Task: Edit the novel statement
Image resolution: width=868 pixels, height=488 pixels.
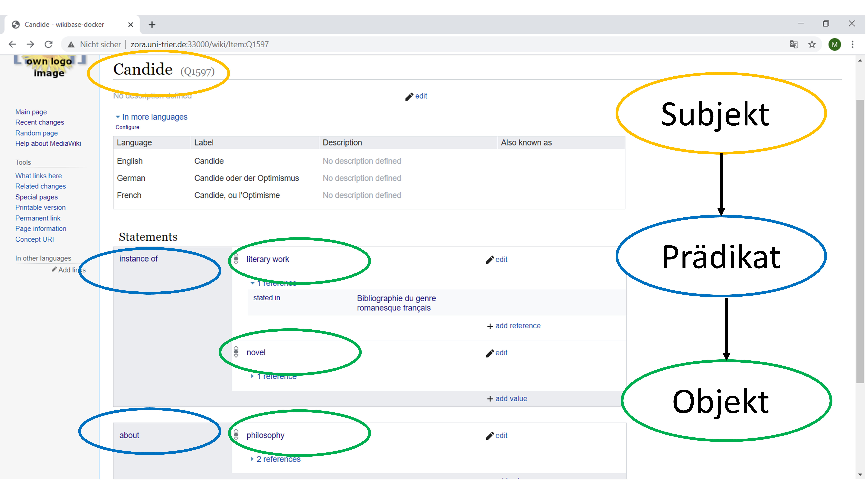Action: point(497,353)
